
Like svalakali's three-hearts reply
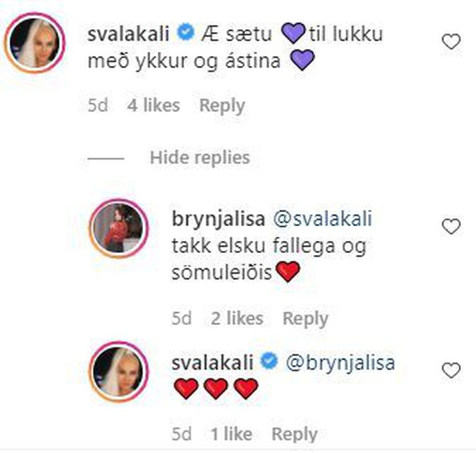(451, 370)
